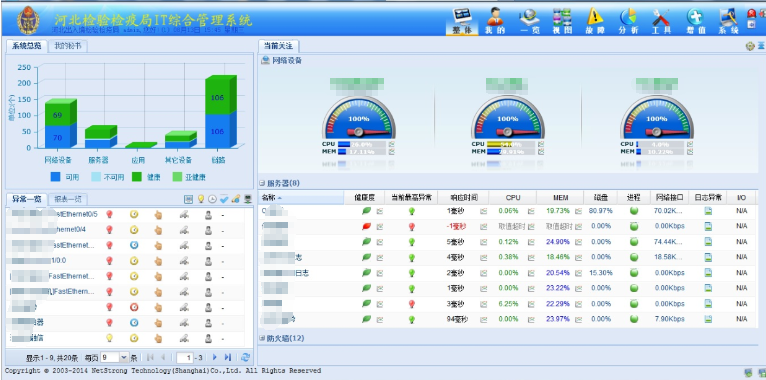Toggle the 亚健康 legend item in the chart

[188, 177]
